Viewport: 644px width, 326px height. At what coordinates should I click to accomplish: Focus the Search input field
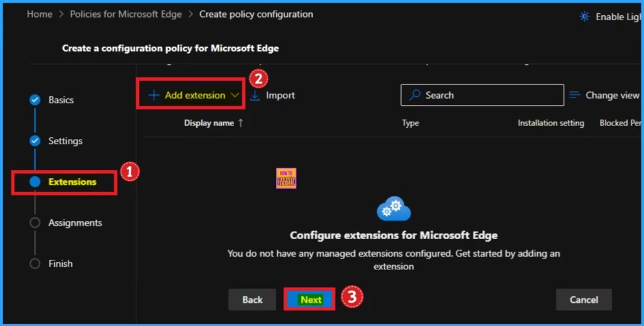482,95
